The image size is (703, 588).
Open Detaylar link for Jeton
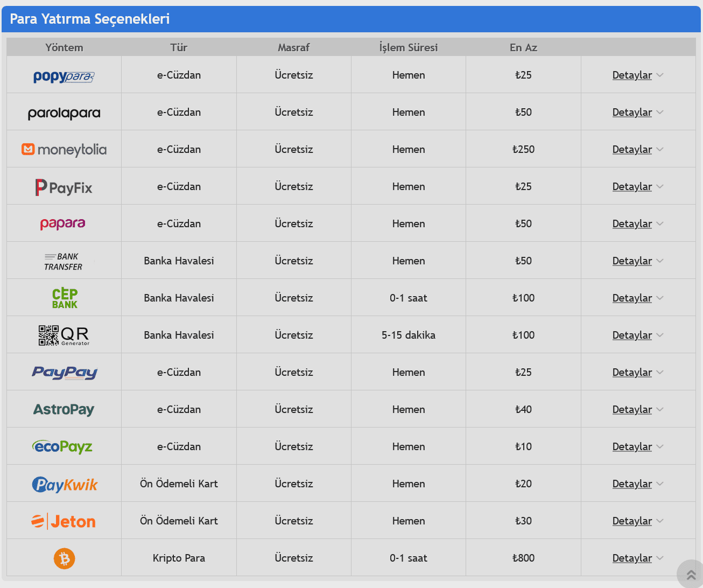point(632,521)
